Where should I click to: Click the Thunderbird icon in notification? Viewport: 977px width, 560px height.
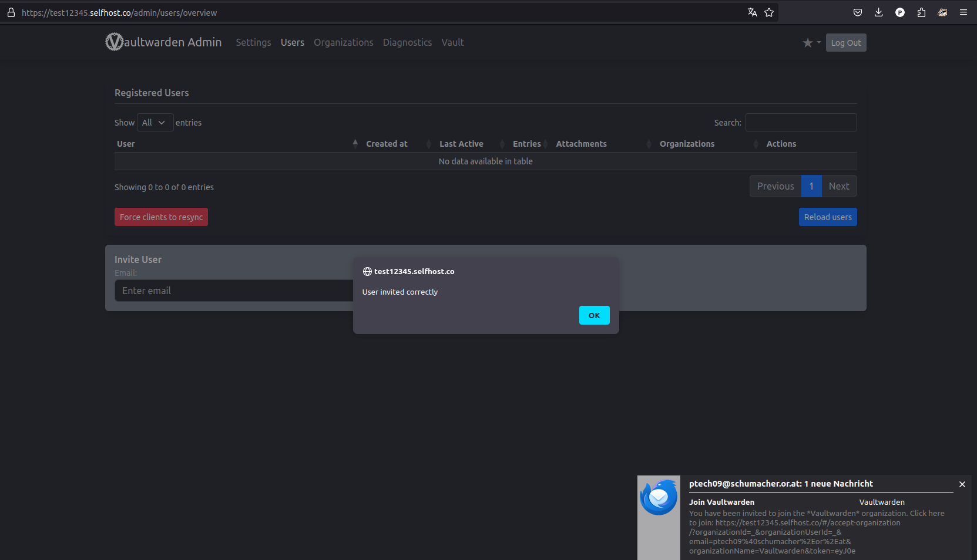pos(659,497)
